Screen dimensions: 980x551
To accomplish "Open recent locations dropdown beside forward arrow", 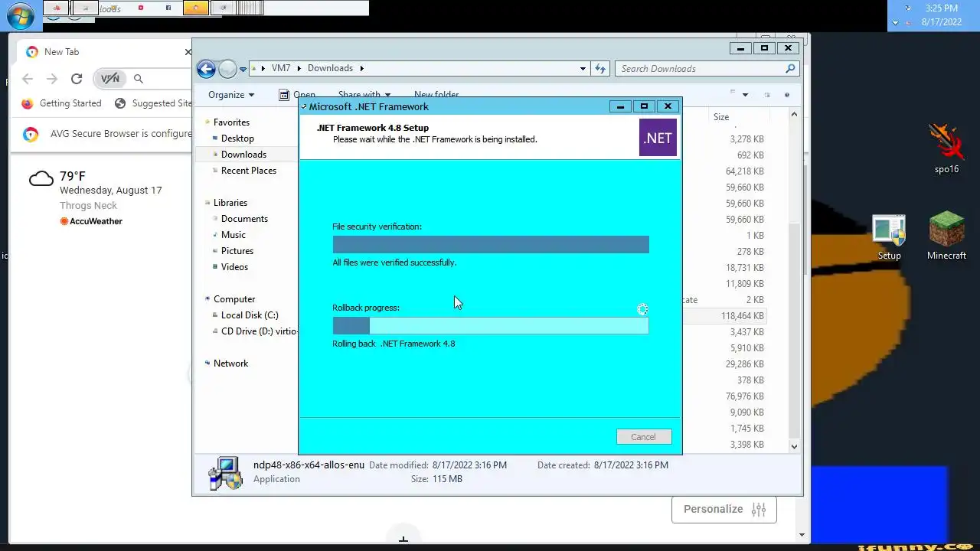I will (x=243, y=69).
